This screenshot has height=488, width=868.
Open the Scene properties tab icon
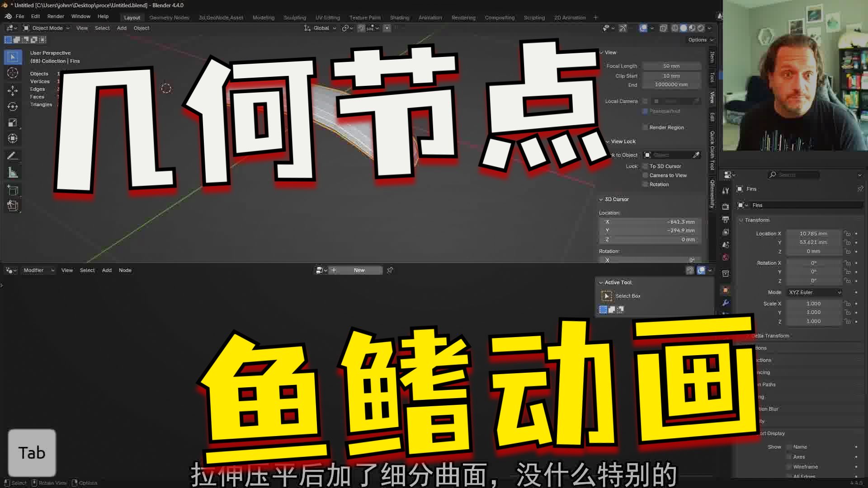(x=726, y=244)
